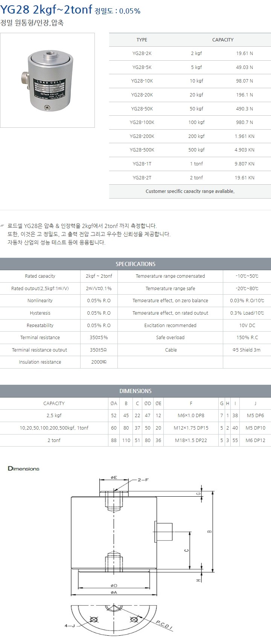Click the SPECIFICATIONS section header
271x644 pixels.
coord(135,264)
